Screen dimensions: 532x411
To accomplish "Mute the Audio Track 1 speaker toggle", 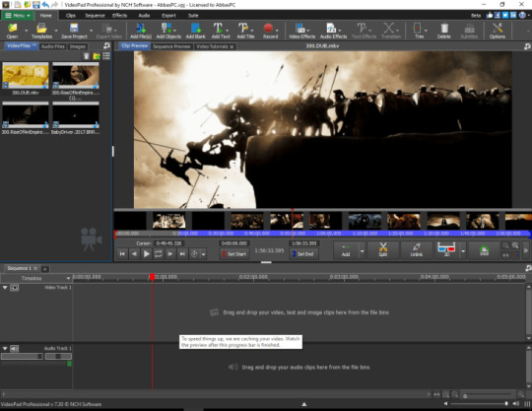I will click(14, 349).
